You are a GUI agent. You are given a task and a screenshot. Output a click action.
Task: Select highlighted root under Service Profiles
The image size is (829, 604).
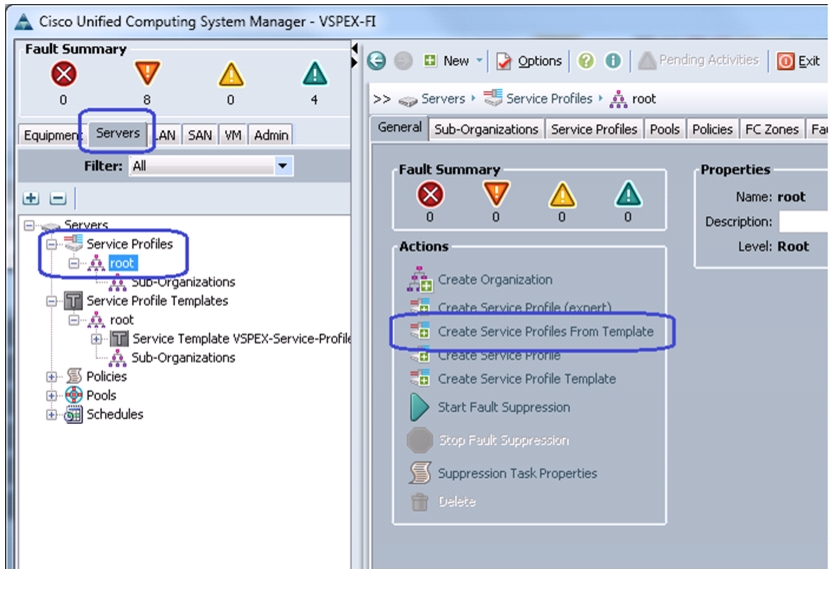point(122,263)
